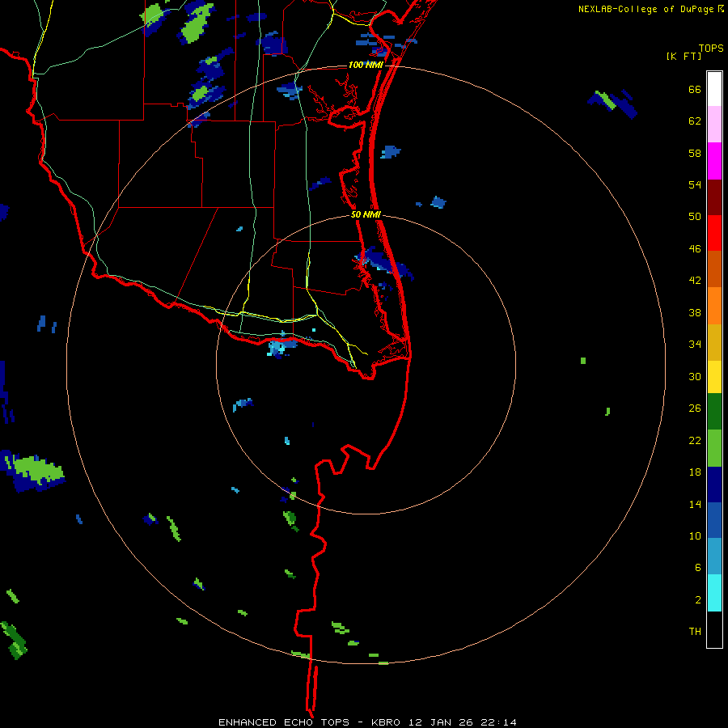This screenshot has height=728, width=728.
Task: Click the '38' legend value
Action: click(695, 312)
